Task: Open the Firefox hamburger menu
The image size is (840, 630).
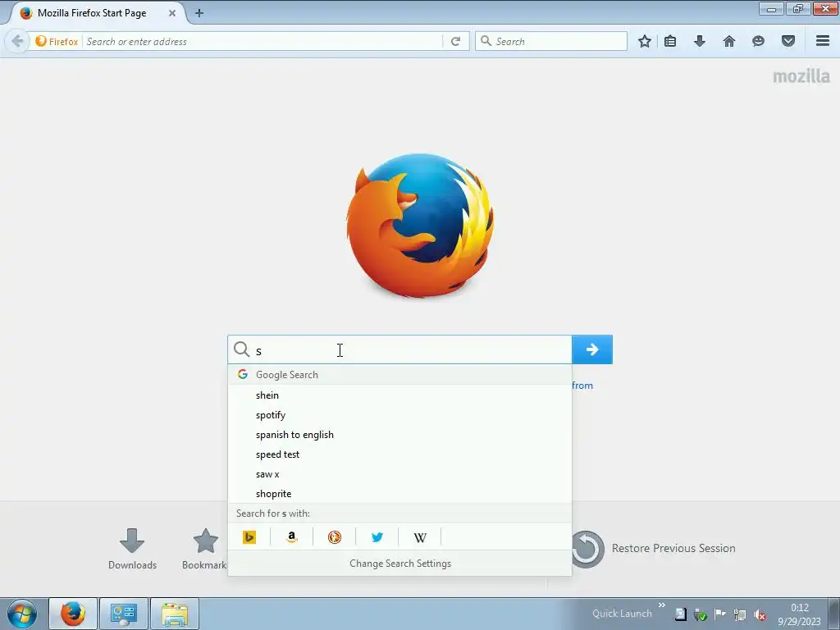Action: click(x=823, y=41)
